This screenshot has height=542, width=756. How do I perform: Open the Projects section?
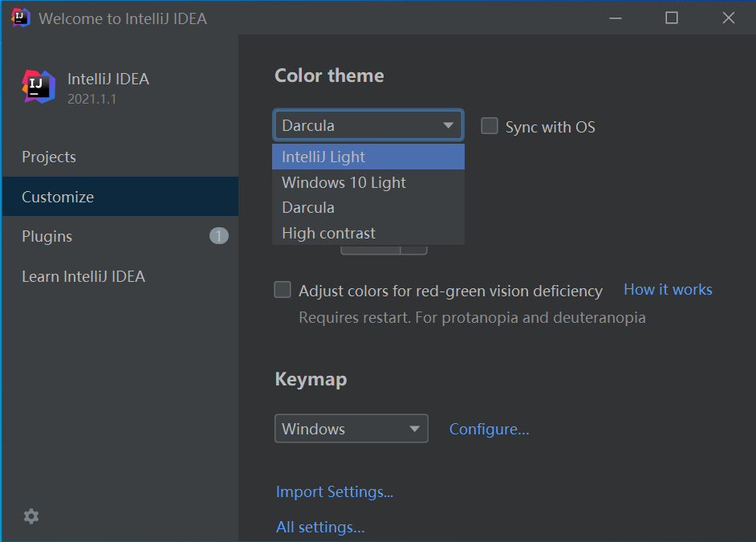click(120, 157)
